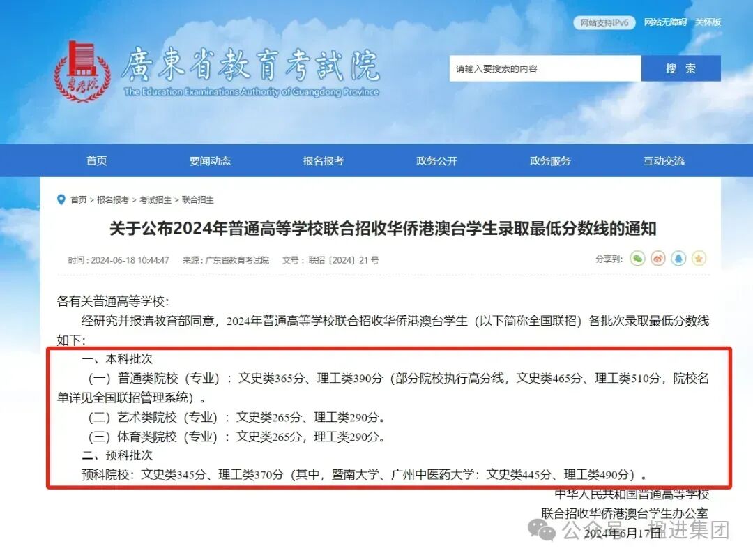The image size is (753, 560).
Task: Open the 互动交流 navigation item
Action: pyautogui.click(x=664, y=161)
